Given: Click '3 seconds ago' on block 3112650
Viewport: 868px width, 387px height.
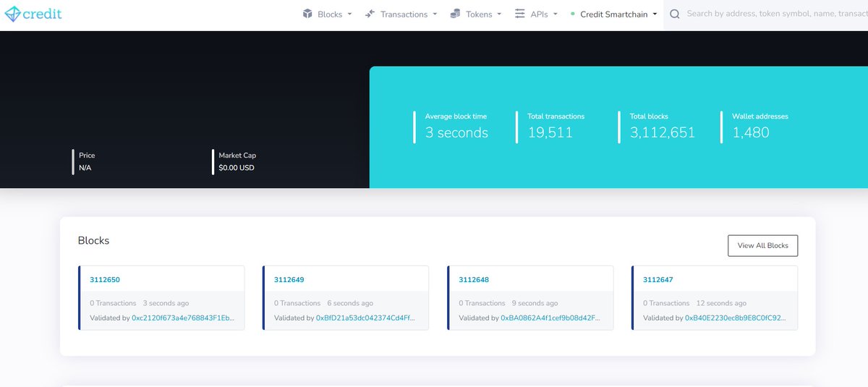Looking at the screenshot, I should [x=166, y=303].
